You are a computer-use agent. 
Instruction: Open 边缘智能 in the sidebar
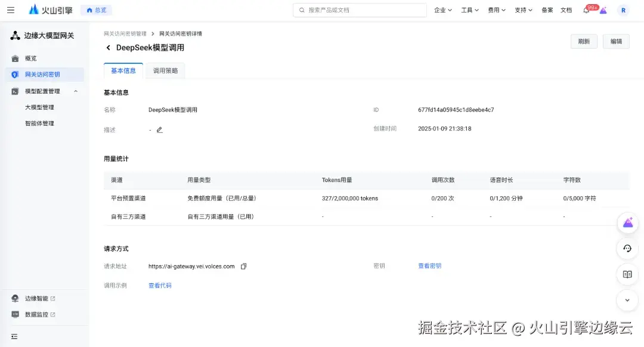point(36,299)
